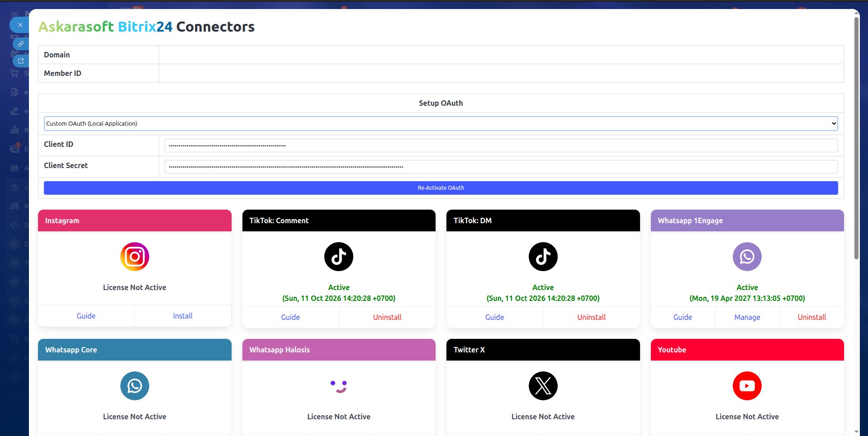Open the panel in a new window icon
Screen dimensions: 868x436
point(21,61)
